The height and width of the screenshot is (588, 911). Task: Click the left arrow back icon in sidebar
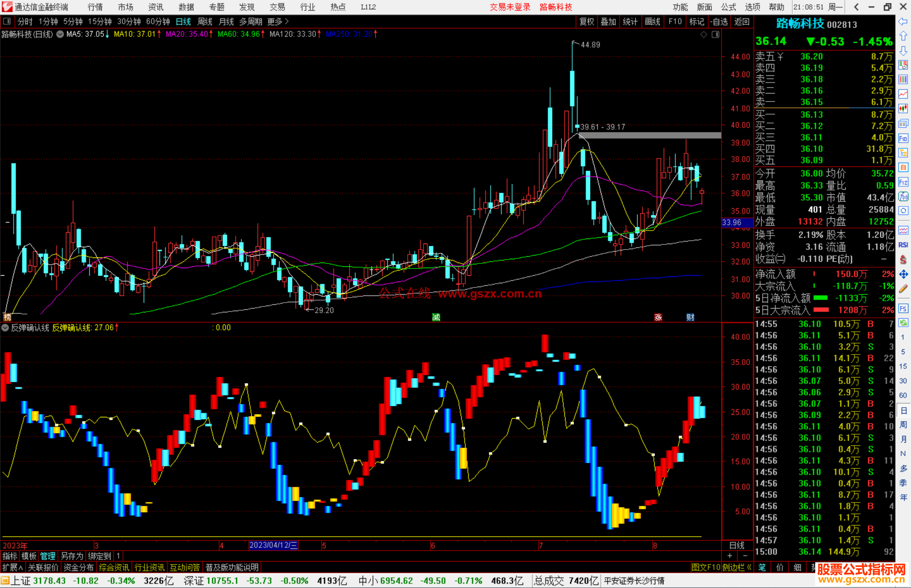click(x=903, y=21)
